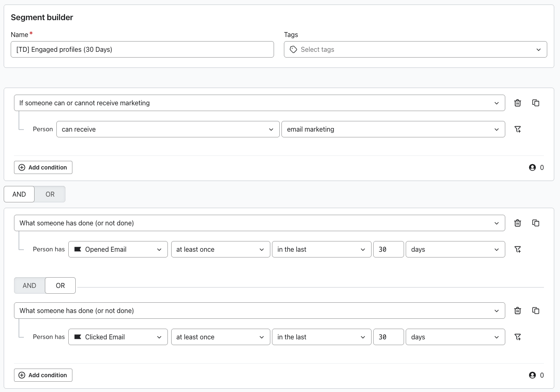This screenshot has width=560, height=392.
Task: Click the segment Name input field
Action: [x=142, y=49]
